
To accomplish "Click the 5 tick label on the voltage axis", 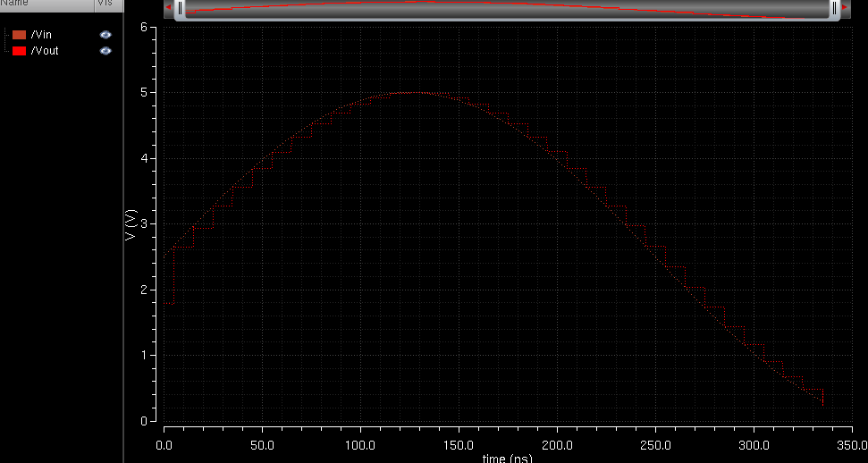I will coord(143,93).
